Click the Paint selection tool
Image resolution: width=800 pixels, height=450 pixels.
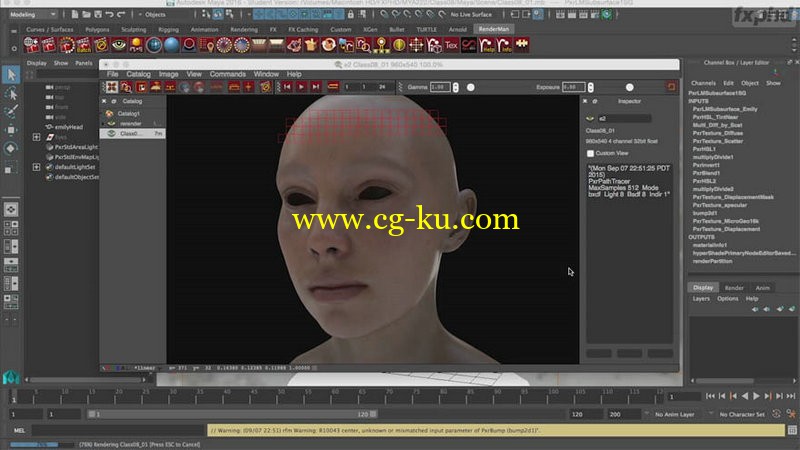(11, 112)
